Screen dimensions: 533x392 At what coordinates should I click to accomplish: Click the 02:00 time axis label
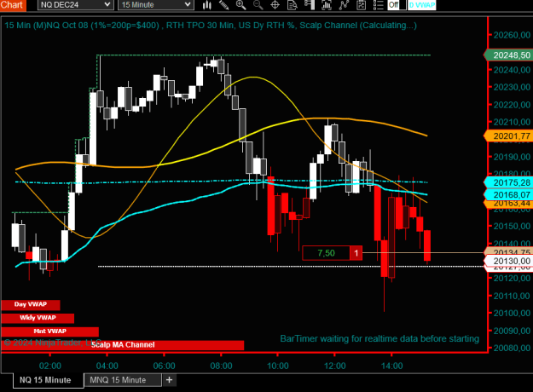[x=50, y=366]
